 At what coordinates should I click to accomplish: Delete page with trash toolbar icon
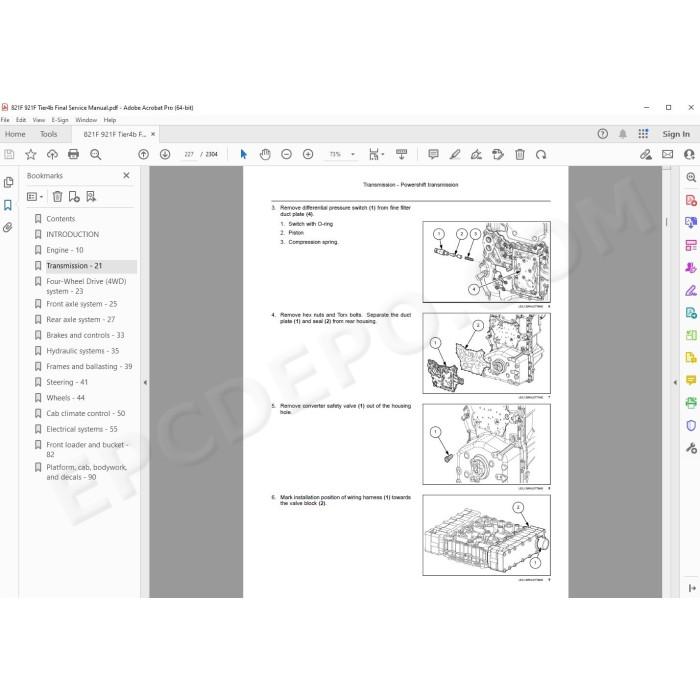pos(520,154)
